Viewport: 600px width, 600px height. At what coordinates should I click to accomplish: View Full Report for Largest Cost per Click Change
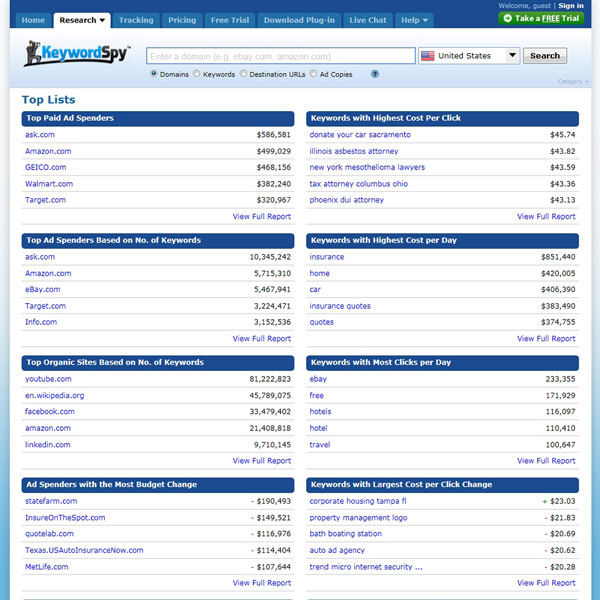546,583
